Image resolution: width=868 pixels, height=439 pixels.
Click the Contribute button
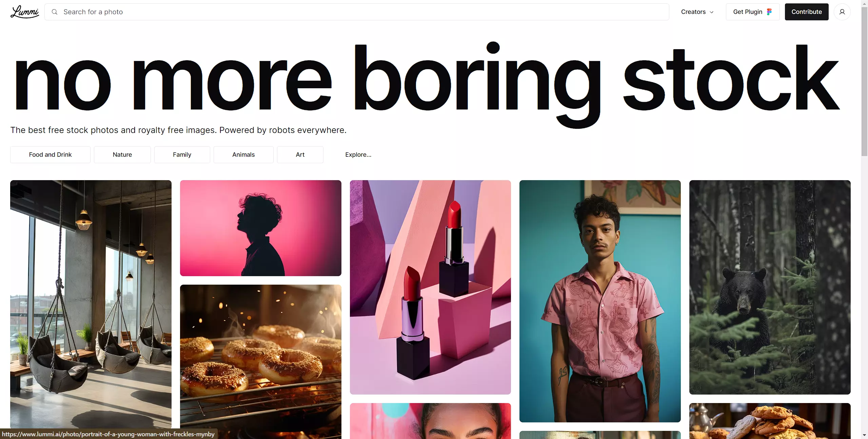[x=807, y=12]
